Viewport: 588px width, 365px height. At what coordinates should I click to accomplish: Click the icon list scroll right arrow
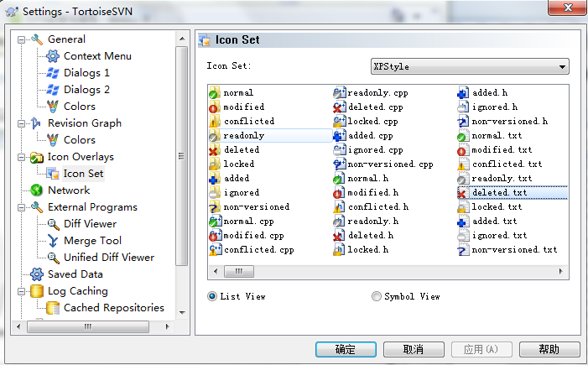click(561, 271)
